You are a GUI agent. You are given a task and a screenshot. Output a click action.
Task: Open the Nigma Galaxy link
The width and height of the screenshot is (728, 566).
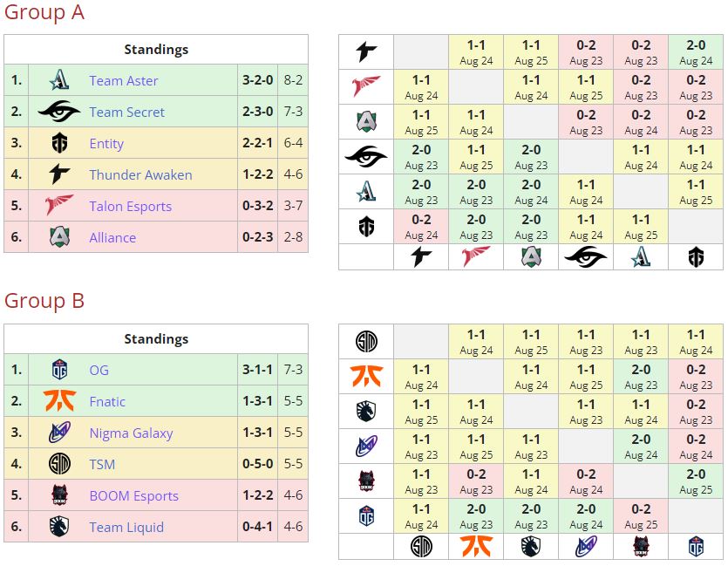point(131,433)
